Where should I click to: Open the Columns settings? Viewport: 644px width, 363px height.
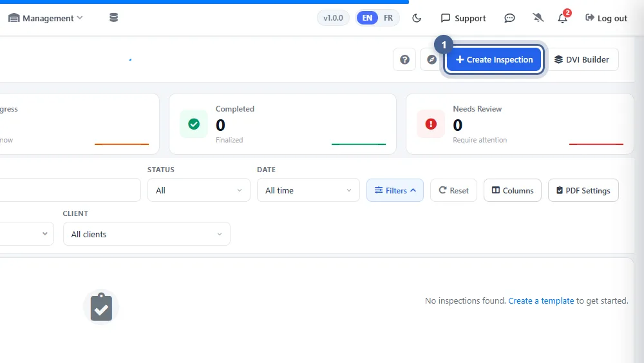513,190
